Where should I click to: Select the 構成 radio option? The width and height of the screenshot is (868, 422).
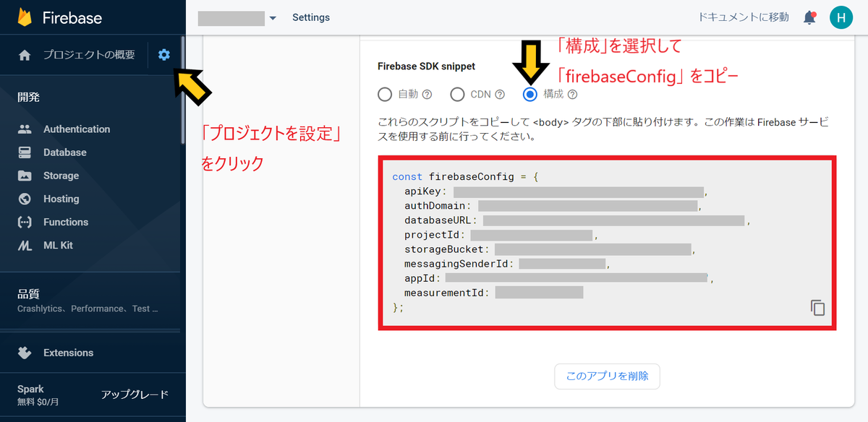(531, 95)
